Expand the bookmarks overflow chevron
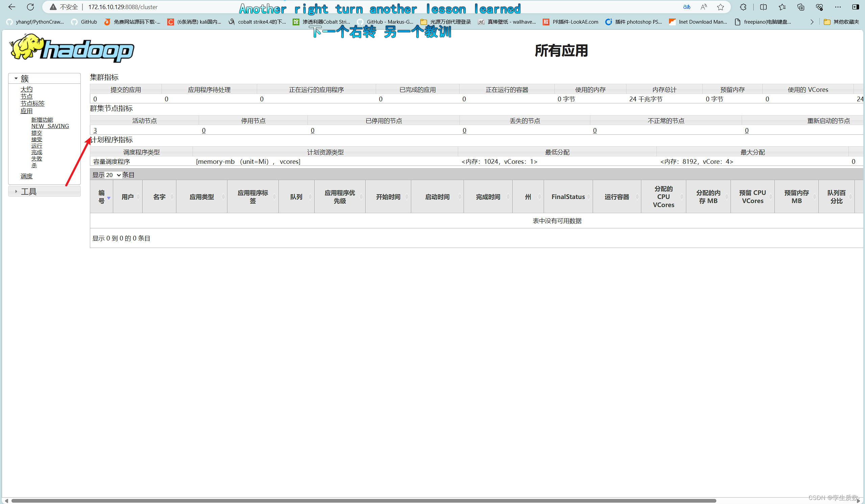 [812, 22]
